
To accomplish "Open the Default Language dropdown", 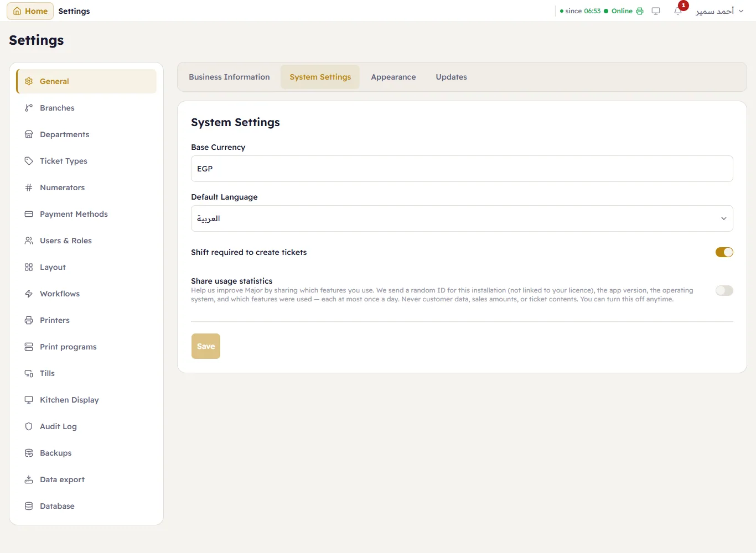I will point(462,218).
